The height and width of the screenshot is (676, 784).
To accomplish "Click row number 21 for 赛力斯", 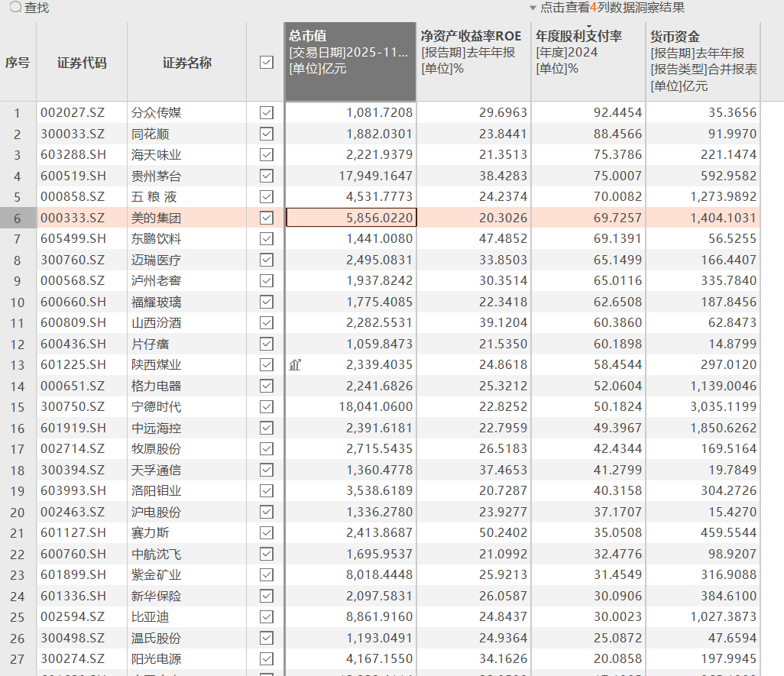I will (18, 533).
